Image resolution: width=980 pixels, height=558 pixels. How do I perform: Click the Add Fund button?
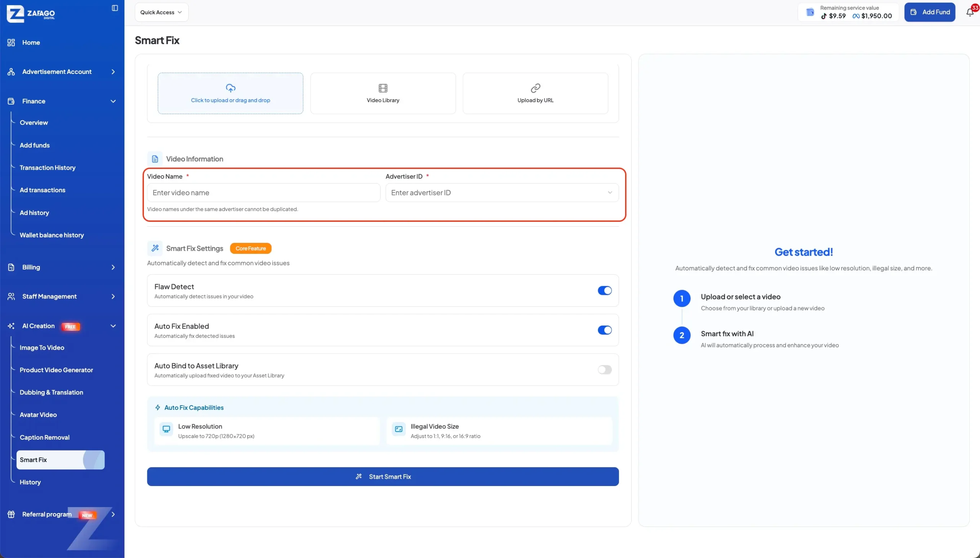[x=929, y=12]
